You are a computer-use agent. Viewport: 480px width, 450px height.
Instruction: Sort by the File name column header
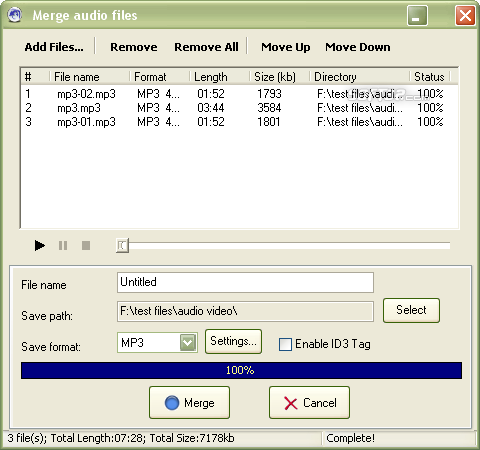(89, 77)
